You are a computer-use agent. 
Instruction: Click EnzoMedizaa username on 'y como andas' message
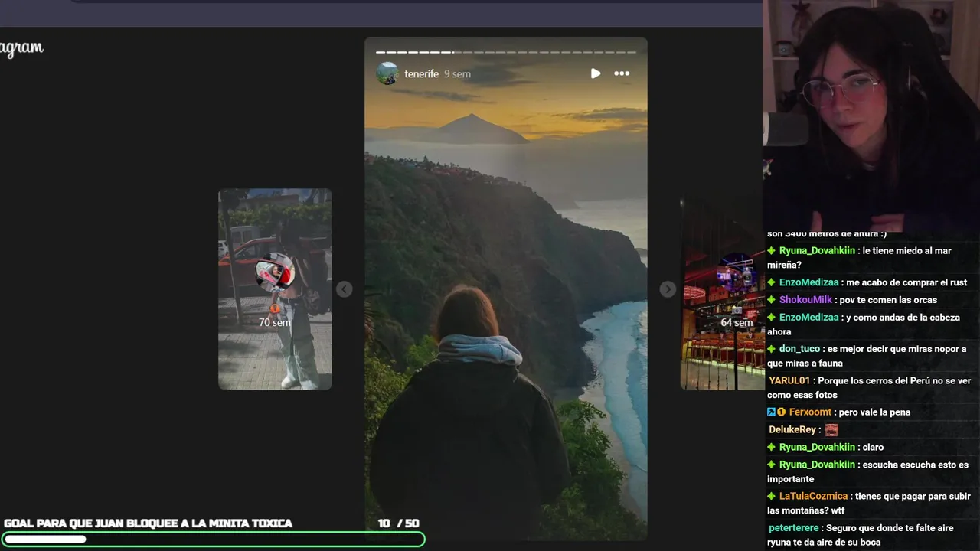point(808,318)
